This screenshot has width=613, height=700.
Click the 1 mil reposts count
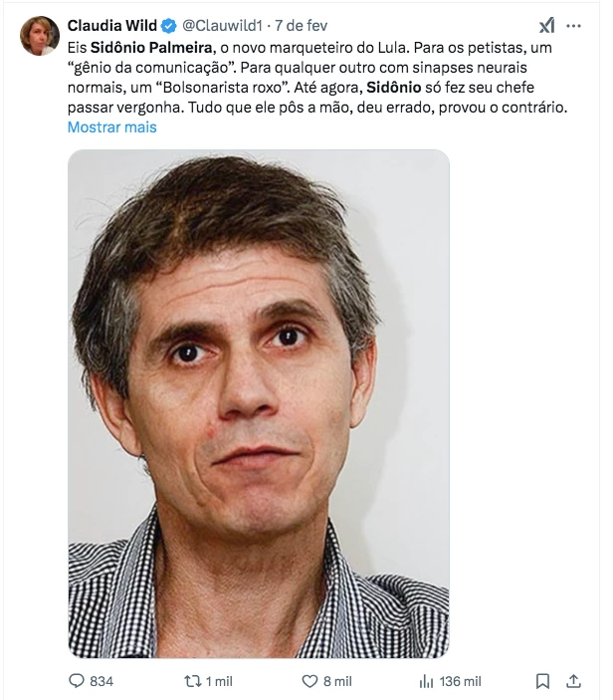click(x=219, y=681)
